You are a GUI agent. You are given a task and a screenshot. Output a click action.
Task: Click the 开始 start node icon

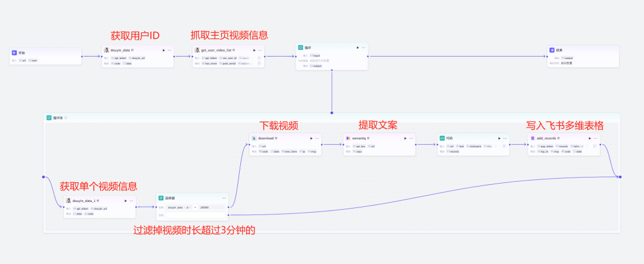[14, 53]
